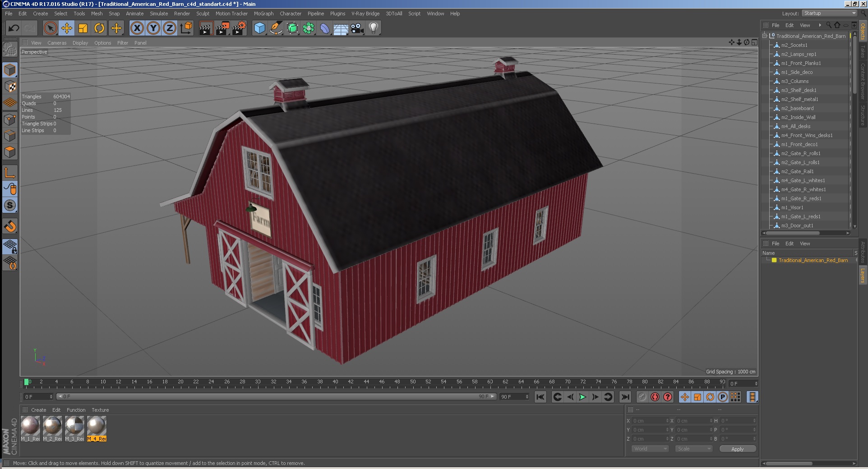Go to end of animation
868x469 pixels.
point(625,397)
